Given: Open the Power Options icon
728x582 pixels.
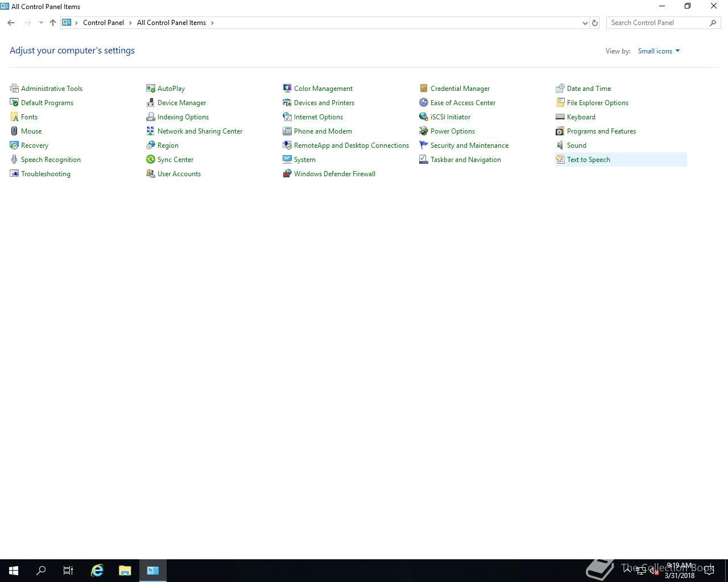Looking at the screenshot, I should pos(424,131).
